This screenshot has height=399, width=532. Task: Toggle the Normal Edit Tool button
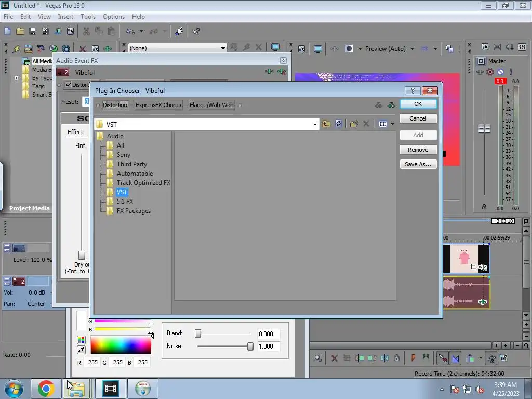443,358
